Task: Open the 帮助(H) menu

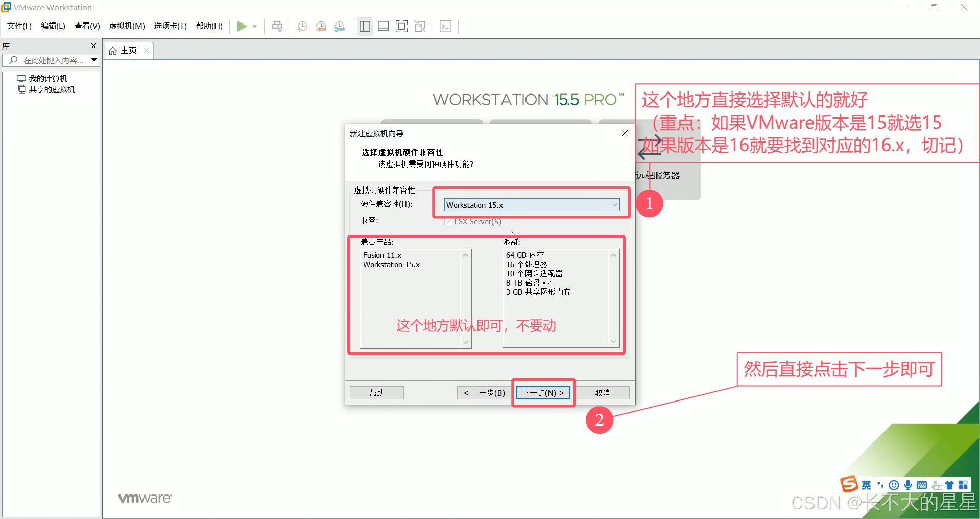Action: pos(209,26)
